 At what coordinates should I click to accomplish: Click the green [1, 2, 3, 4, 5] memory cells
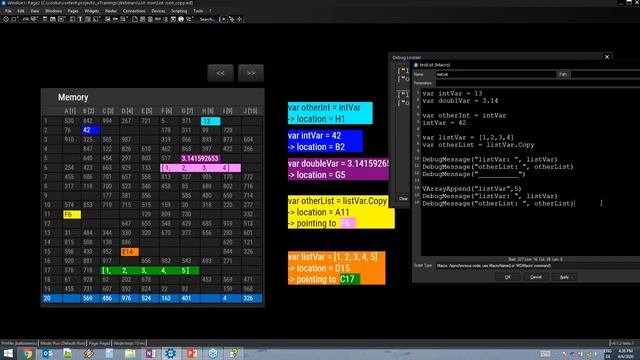[x=150, y=270]
